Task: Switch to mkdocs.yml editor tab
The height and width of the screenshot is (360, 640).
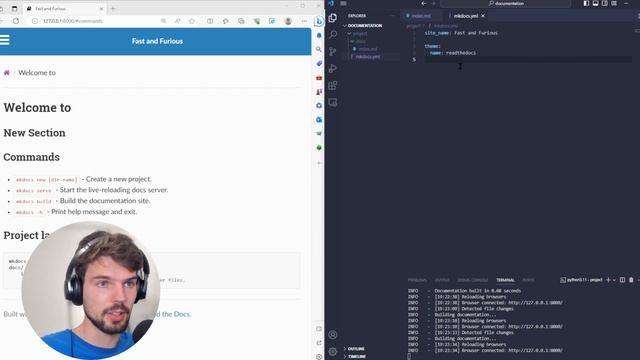Action: point(465,16)
